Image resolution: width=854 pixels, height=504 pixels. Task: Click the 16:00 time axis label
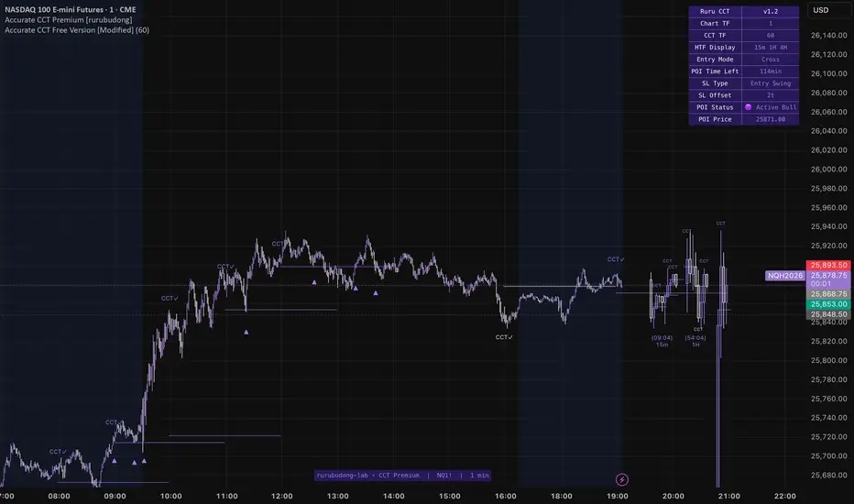pos(506,496)
